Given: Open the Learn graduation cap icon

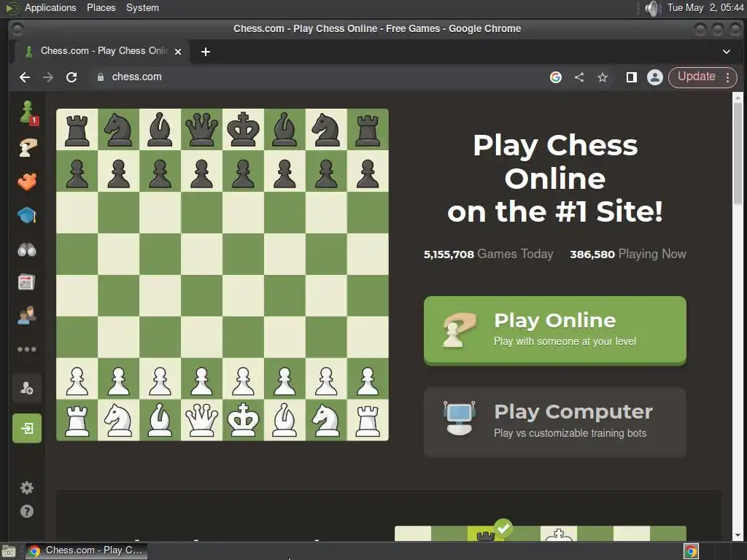Looking at the screenshot, I should (27, 215).
